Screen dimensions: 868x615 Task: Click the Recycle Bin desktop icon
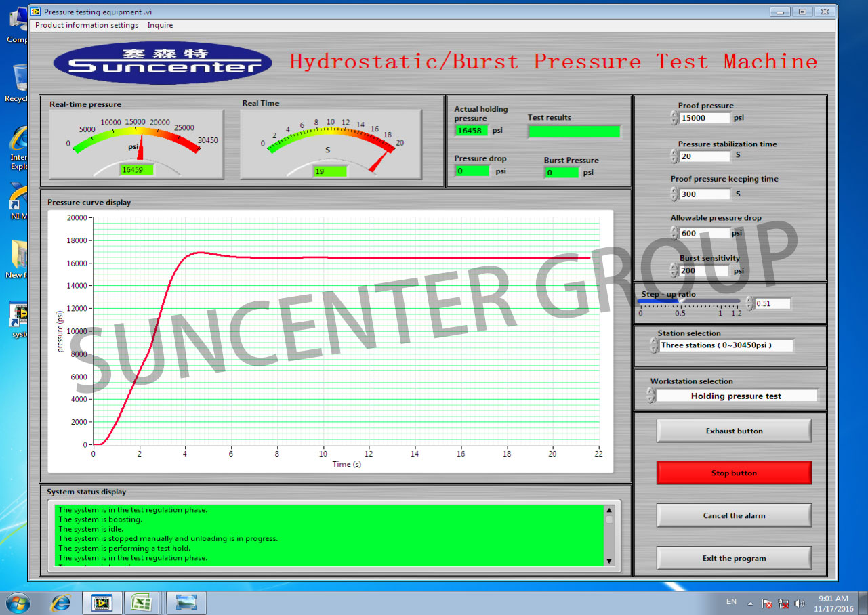coord(20,83)
